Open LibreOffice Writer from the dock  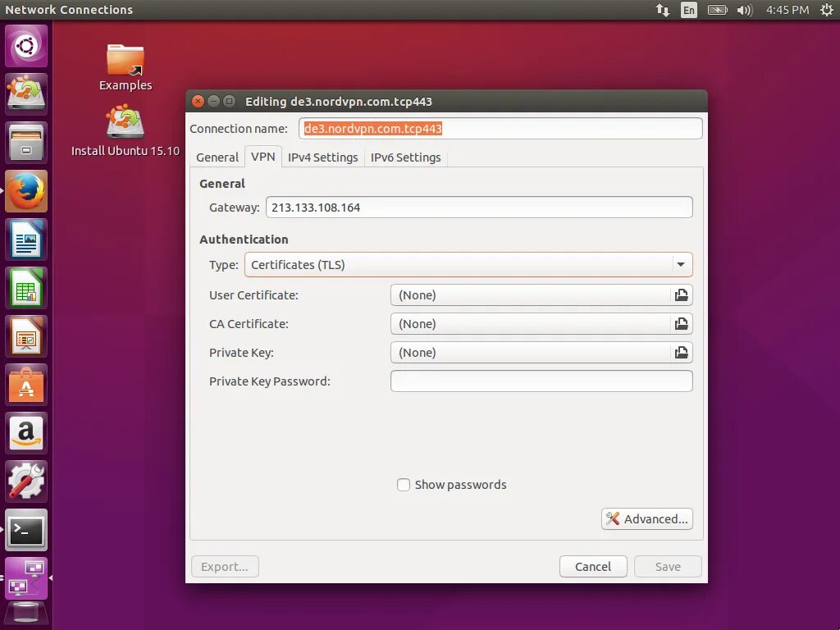pyautogui.click(x=26, y=240)
